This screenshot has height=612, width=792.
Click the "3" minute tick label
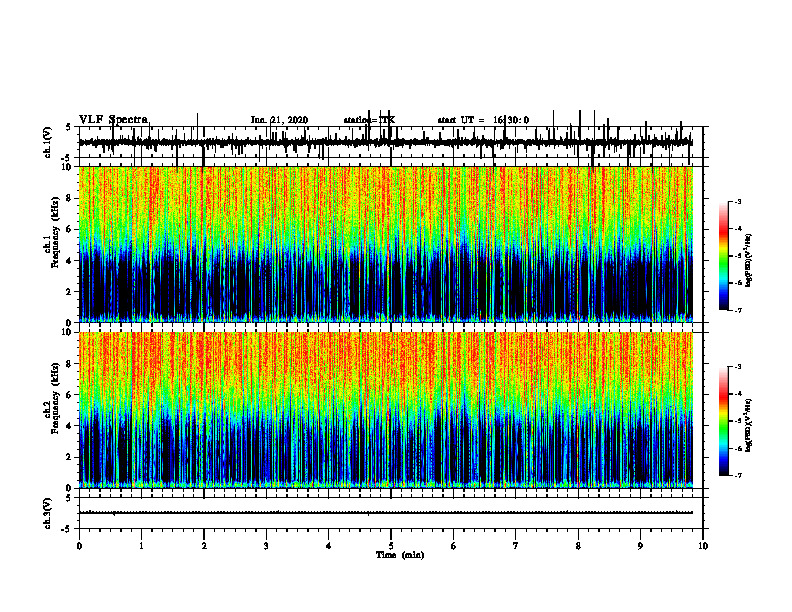pos(266,546)
